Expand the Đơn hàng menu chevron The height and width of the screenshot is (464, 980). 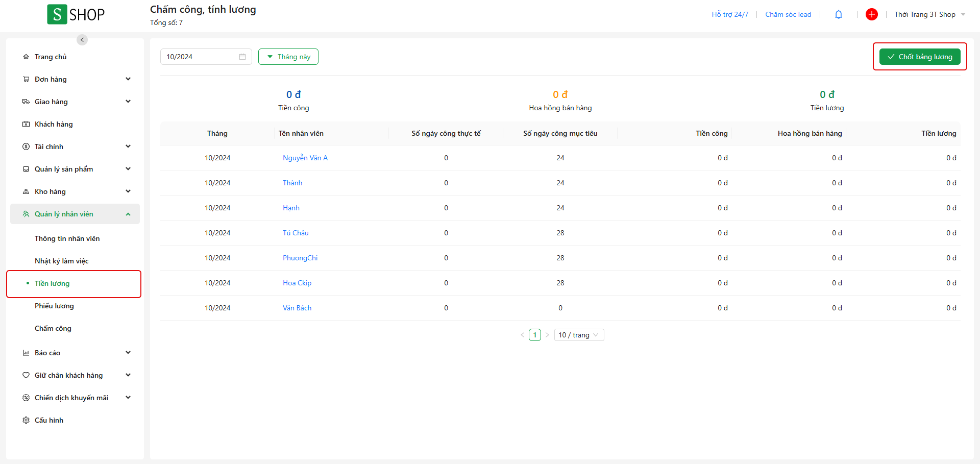point(128,79)
